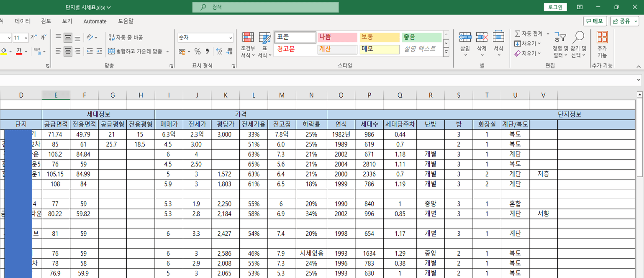Apply the 설명 텍스트 cell style

tap(422, 49)
